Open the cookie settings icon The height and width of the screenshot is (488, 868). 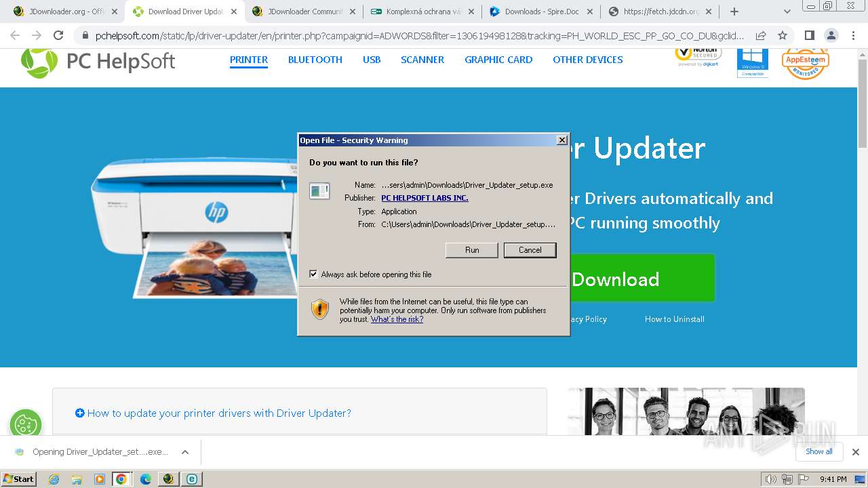point(26,424)
